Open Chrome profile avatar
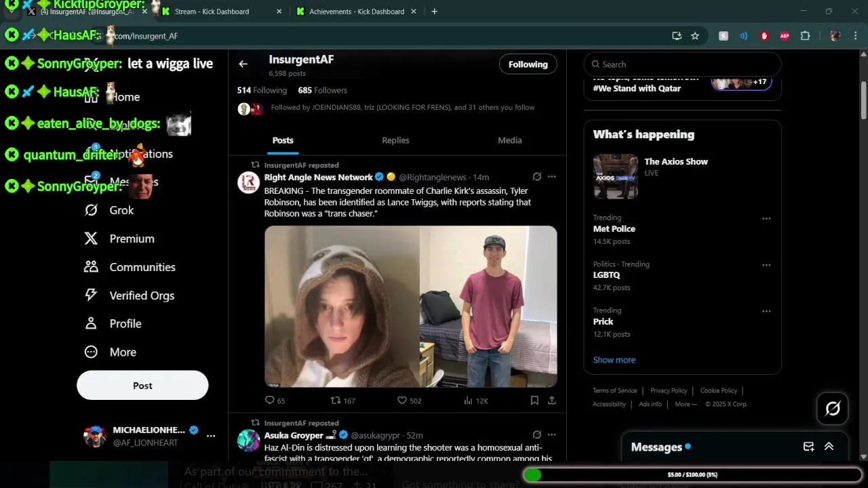Viewport: 868px width, 488px height. click(835, 36)
